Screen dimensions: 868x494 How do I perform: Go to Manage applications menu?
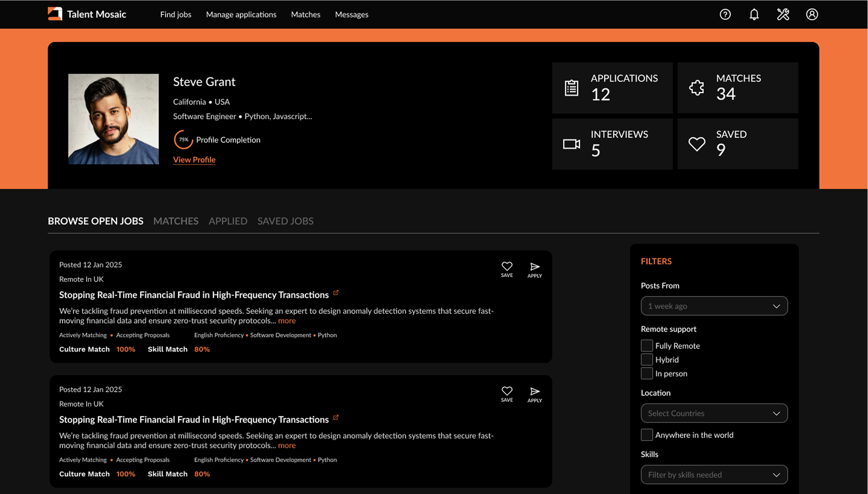[x=241, y=15]
